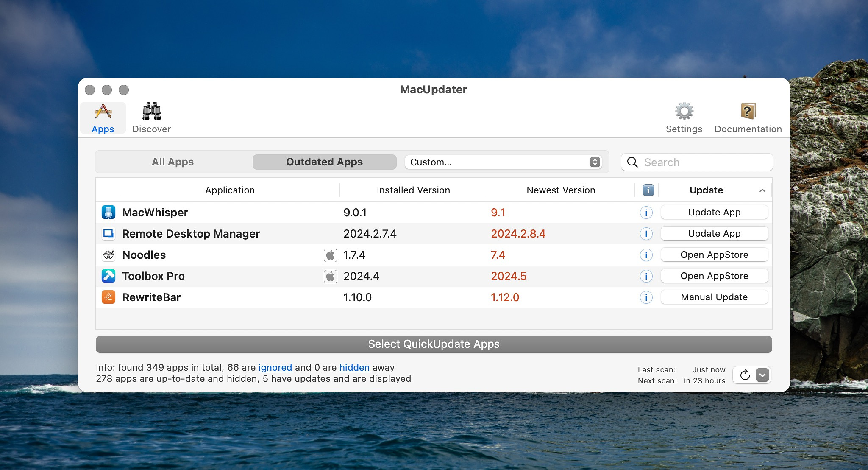Click Update App for Remote Desktop Manager

(714, 233)
